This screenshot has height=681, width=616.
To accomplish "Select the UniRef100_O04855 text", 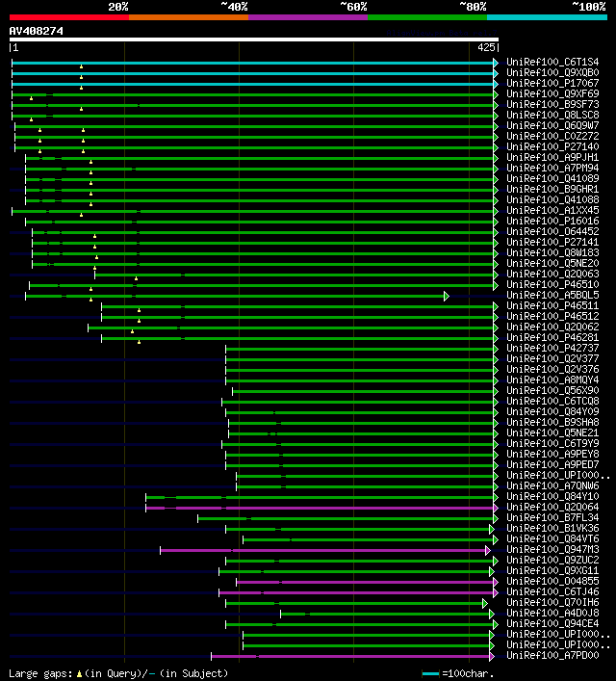I will 552,581.
